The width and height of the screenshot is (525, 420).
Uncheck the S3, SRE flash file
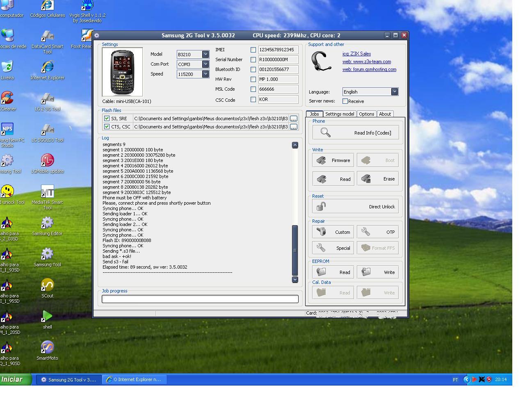pos(107,119)
